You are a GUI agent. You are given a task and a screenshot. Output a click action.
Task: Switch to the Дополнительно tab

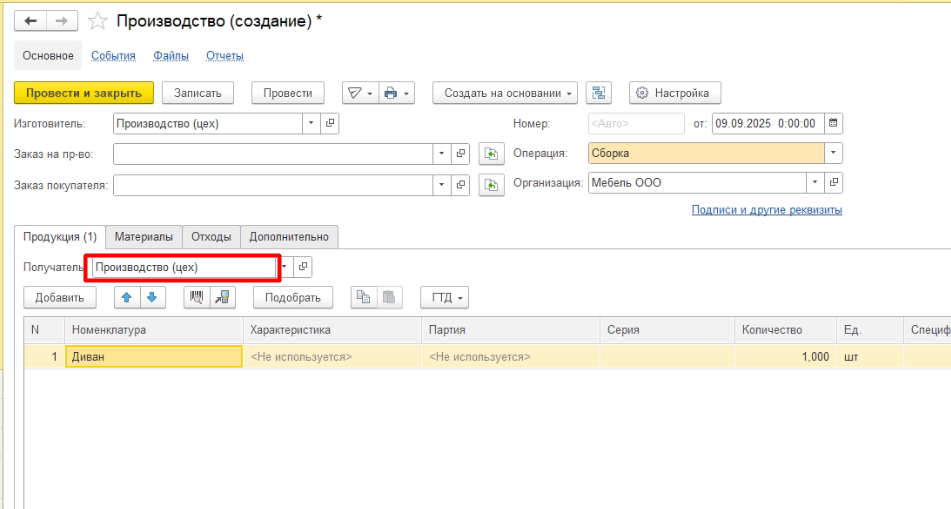pos(289,237)
